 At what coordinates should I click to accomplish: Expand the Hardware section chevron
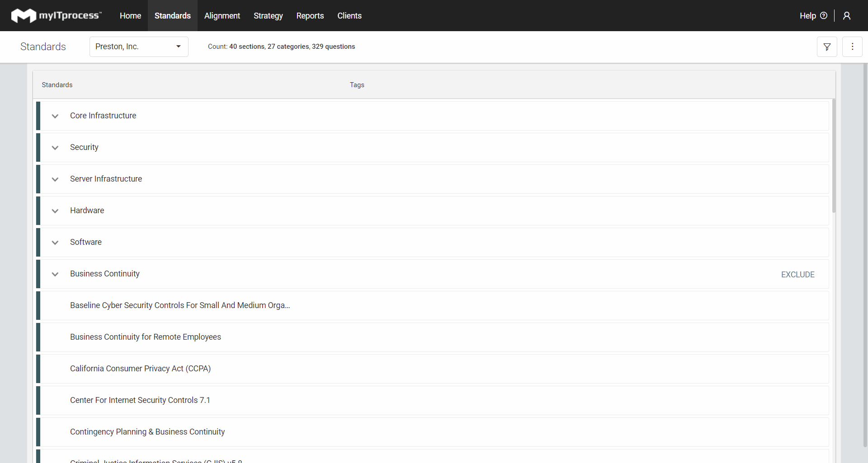[x=55, y=211]
